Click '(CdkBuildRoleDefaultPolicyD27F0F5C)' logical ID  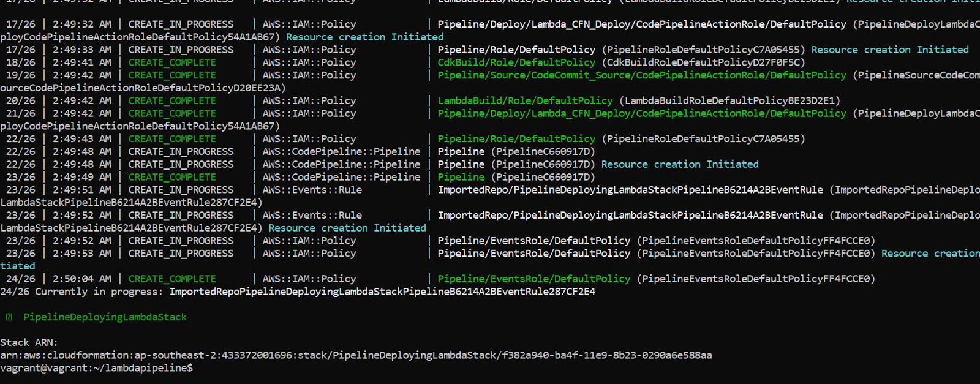pyautogui.click(x=703, y=62)
